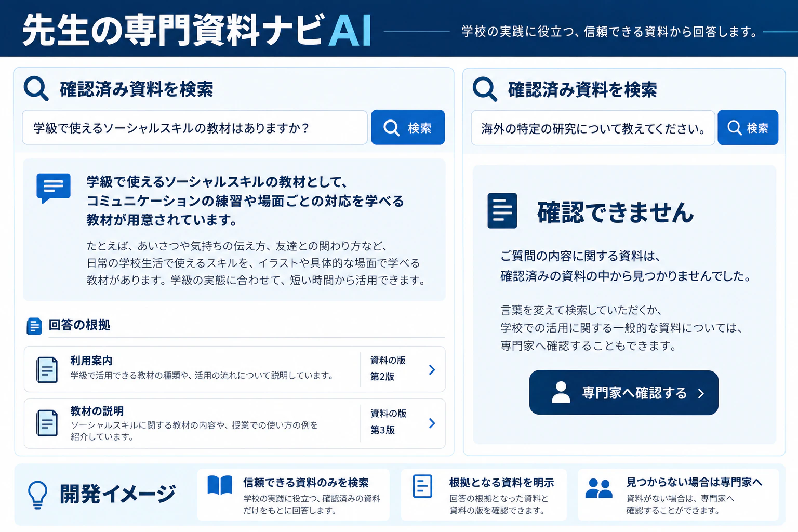Click the 専門家へ確認する button
The height and width of the screenshot is (532, 798).
tap(624, 393)
